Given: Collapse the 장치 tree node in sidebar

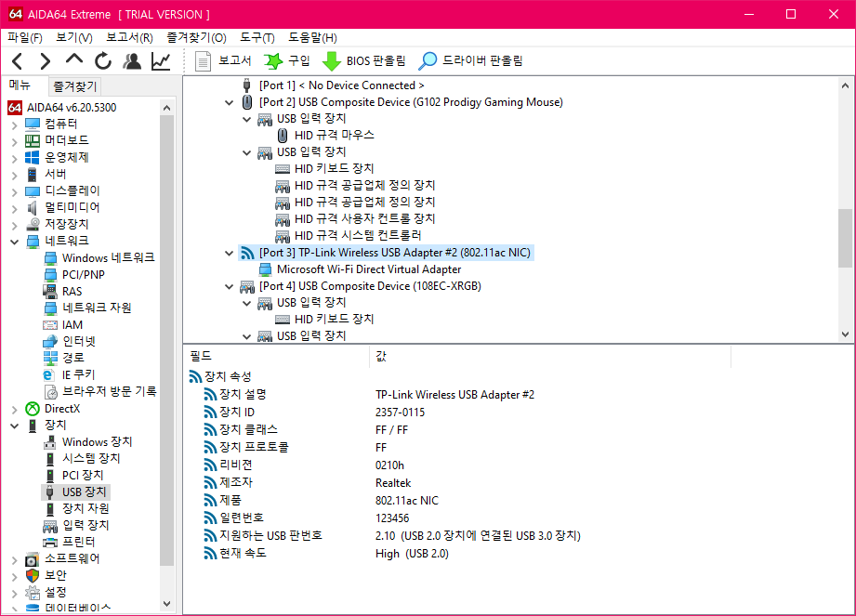Looking at the screenshot, I should (14, 426).
